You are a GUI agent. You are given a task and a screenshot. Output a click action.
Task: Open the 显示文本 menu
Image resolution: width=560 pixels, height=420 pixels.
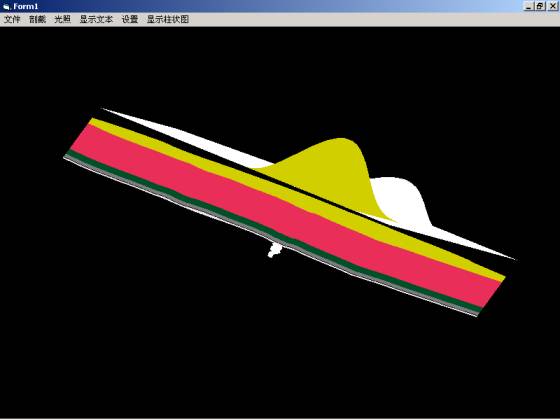tap(96, 19)
